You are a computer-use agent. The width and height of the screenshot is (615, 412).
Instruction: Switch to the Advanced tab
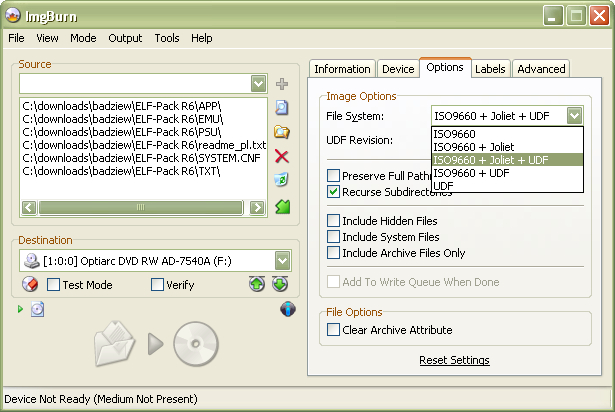click(541, 69)
